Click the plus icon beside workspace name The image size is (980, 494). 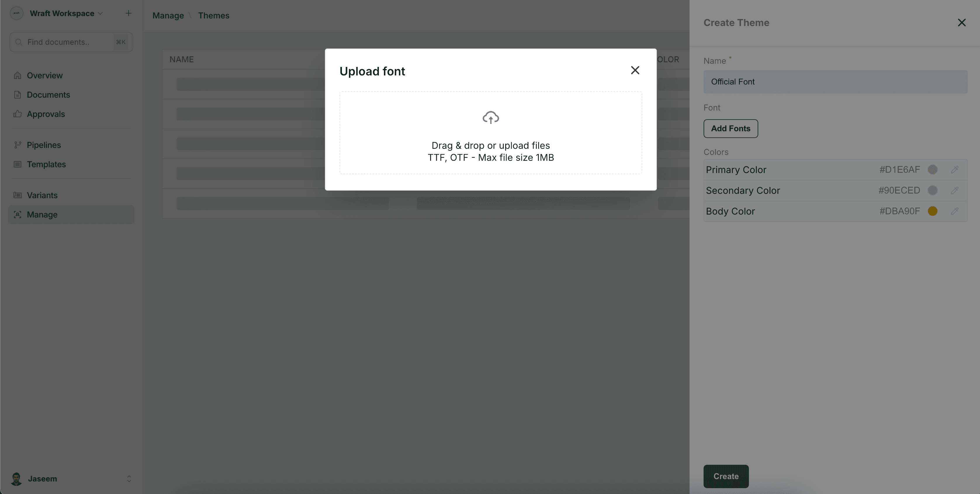point(129,13)
